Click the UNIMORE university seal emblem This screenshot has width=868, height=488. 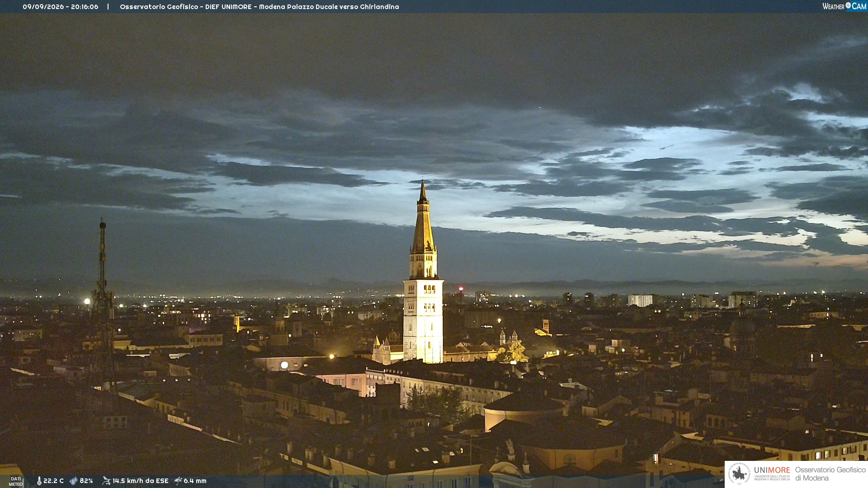point(739,474)
